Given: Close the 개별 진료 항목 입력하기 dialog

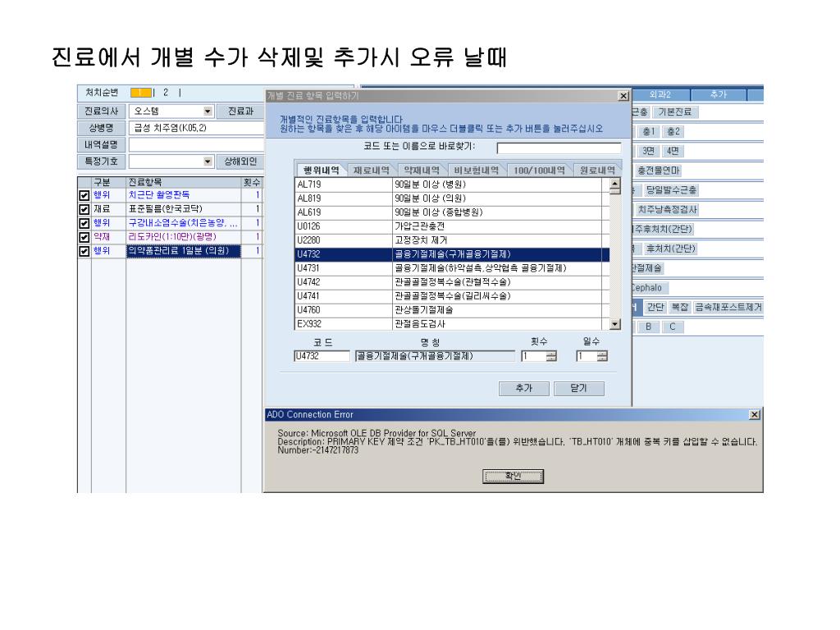Looking at the screenshot, I should (623, 96).
